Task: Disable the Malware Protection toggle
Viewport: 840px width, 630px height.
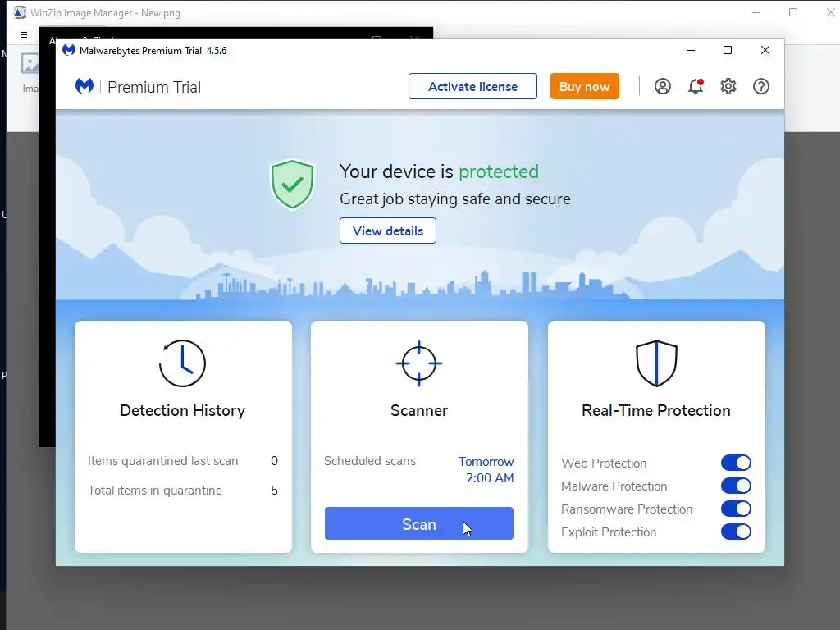Action: [736, 486]
